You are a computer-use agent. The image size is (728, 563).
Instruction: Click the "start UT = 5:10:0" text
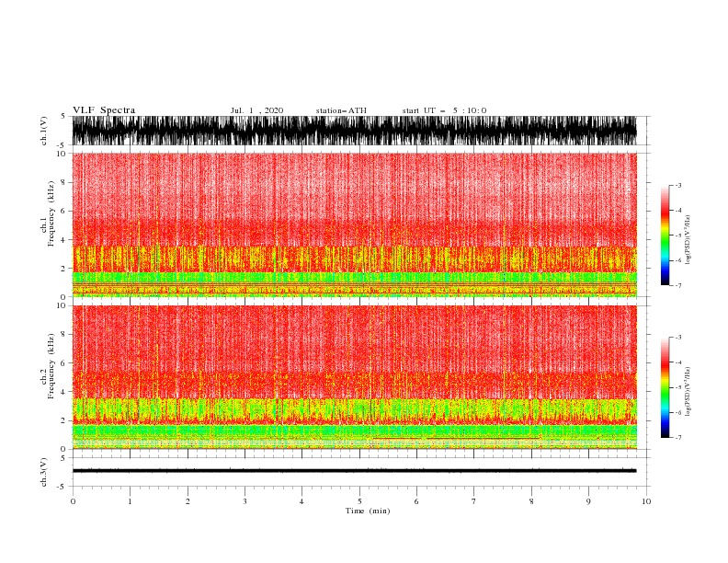coord(444,110)
